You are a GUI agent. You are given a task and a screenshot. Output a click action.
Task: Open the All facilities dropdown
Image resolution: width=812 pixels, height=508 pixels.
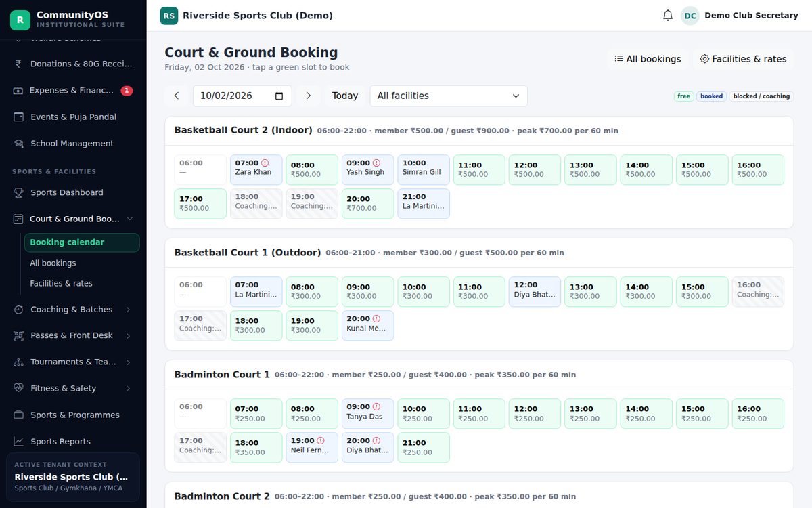click(x=449, y=96)
